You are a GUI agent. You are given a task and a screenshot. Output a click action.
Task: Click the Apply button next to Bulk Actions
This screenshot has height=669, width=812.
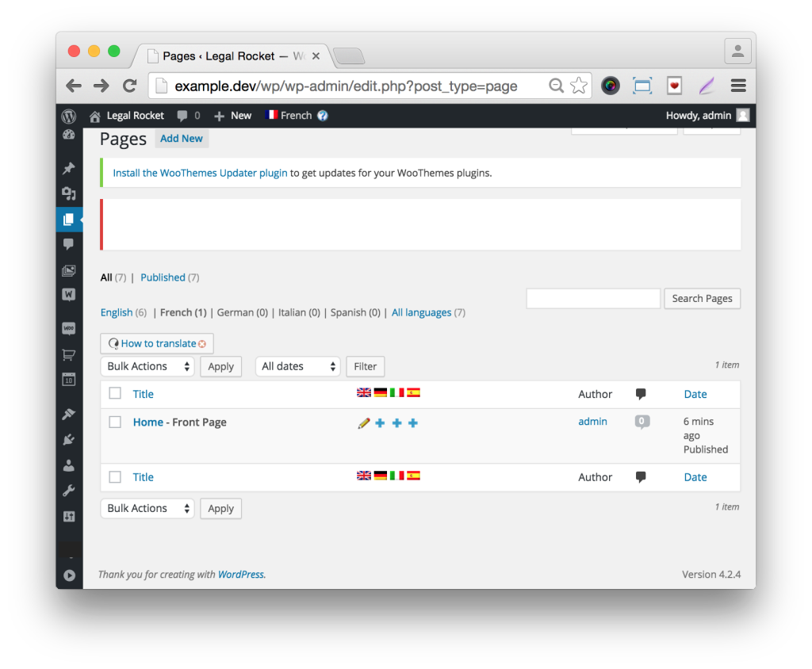220,366
